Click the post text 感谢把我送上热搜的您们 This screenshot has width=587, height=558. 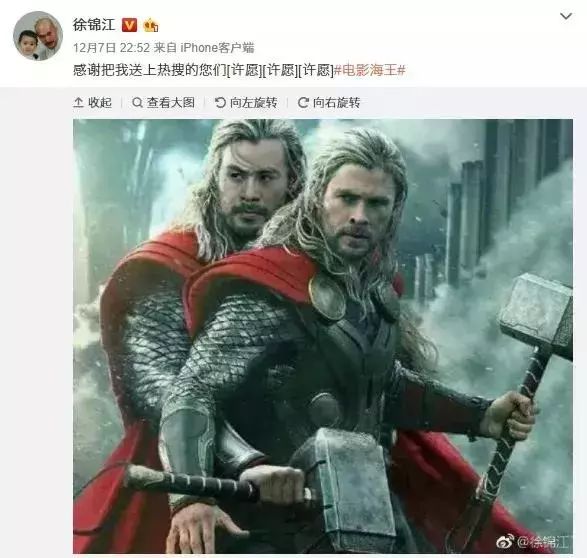click(150, 70)
